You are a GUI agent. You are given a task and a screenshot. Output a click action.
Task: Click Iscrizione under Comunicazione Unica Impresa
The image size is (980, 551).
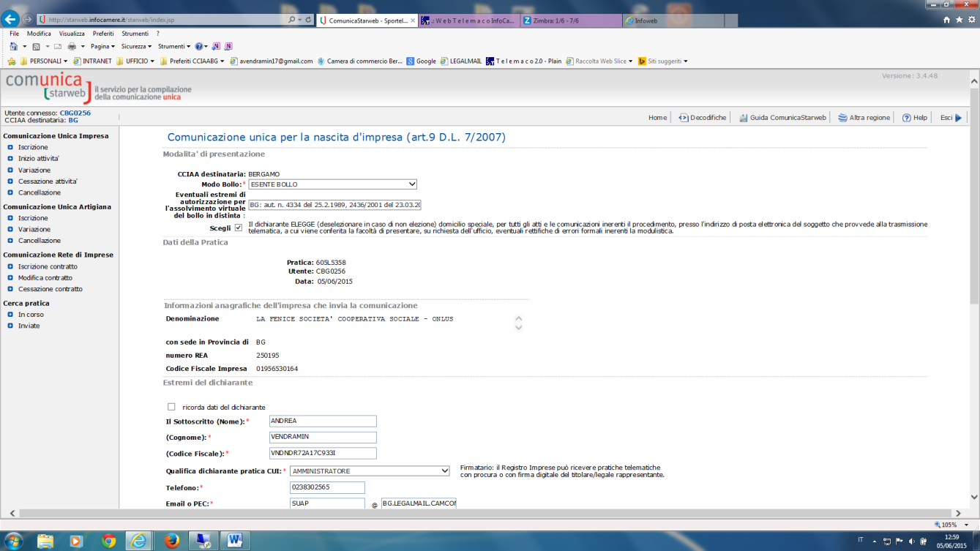pos(33,147)
